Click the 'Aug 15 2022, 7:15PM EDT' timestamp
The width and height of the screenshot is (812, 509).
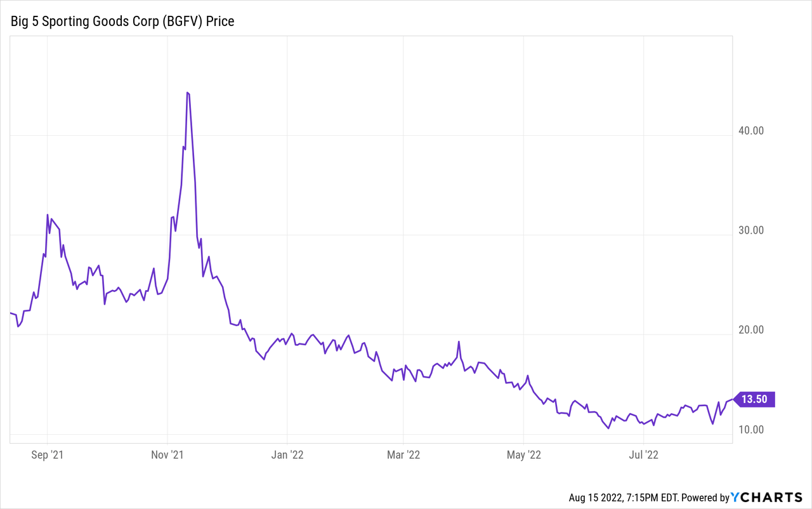click(624, 498)
